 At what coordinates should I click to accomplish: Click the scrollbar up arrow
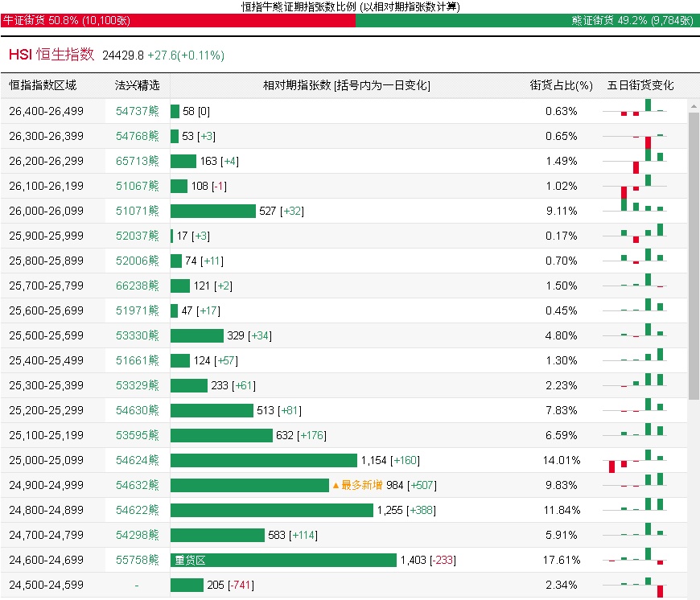tap(694, 105)
